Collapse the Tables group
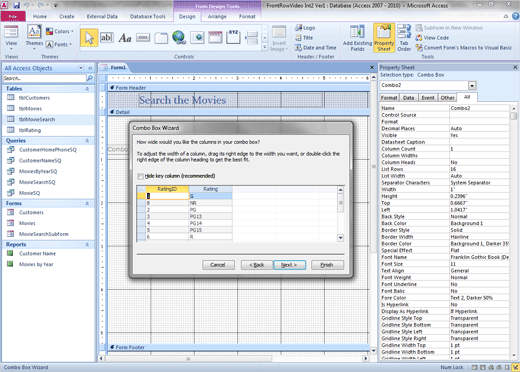This screenshot has height=372, width=520. (x=87, y=89)
